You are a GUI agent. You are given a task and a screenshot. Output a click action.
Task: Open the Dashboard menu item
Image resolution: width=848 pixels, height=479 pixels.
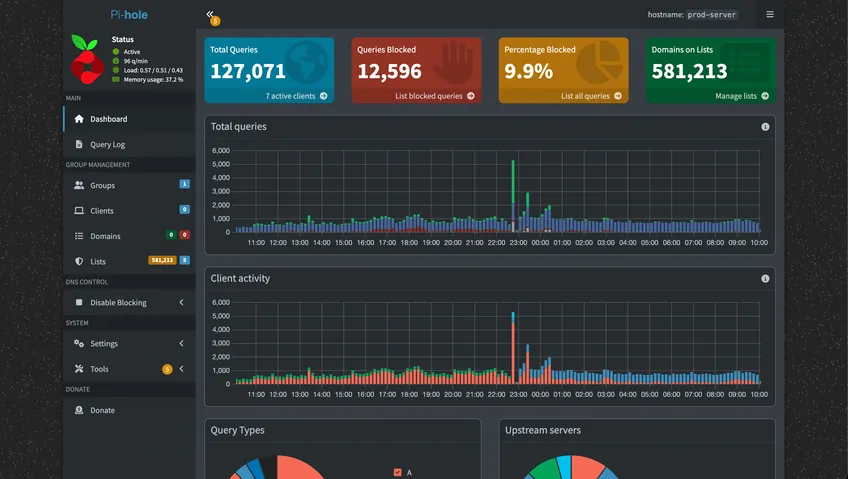[x=129, y=119]
